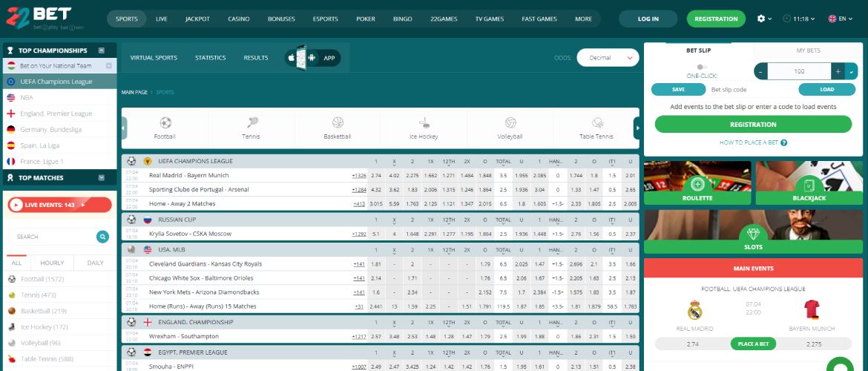Image resolution: width=868 pixels, height=371 pixels.
Task: Open the settings gear menu
Action: pyautogui.click(x=764, y=19)
